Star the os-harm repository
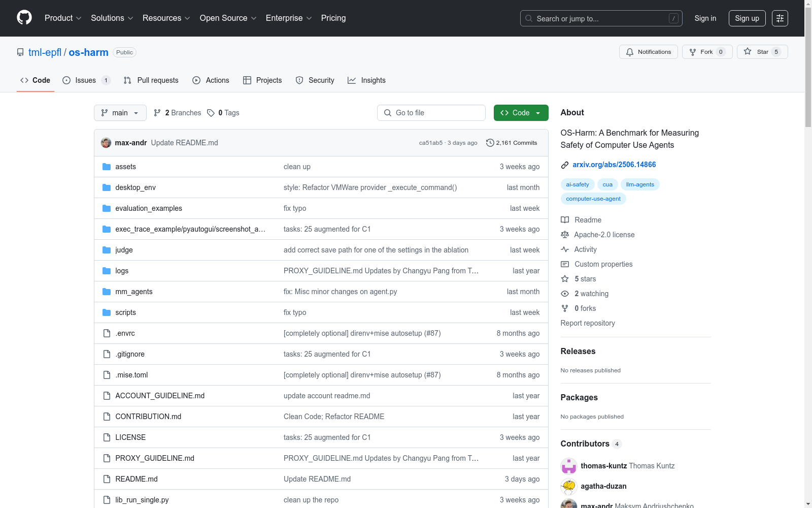Screen dimensions: 812x508 tap(762, 52)
